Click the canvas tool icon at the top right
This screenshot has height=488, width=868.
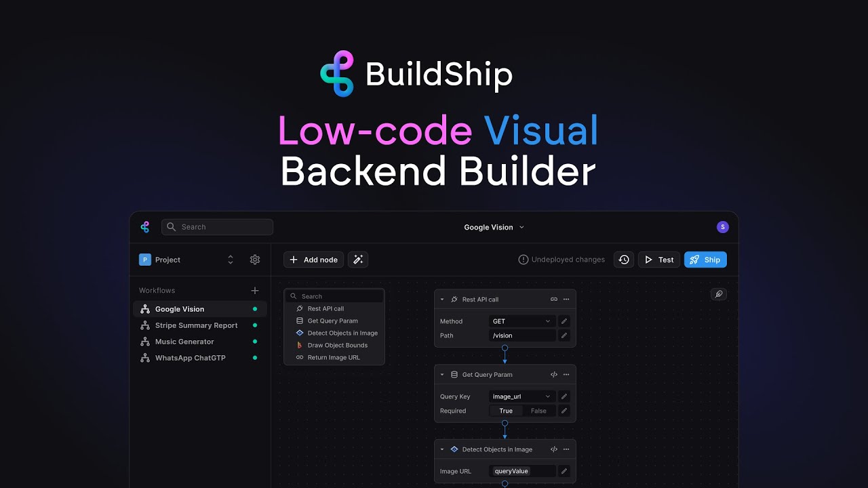coord(719,294)
